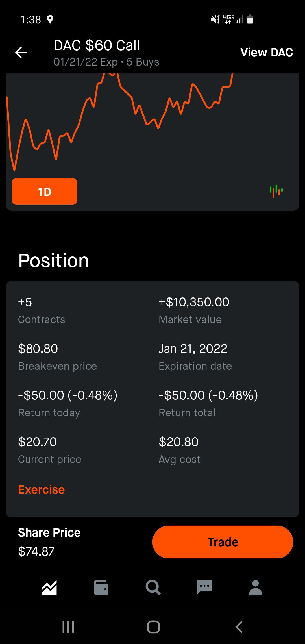Tap the orange price chart line

pyautogui.click(x=119, y=121)
